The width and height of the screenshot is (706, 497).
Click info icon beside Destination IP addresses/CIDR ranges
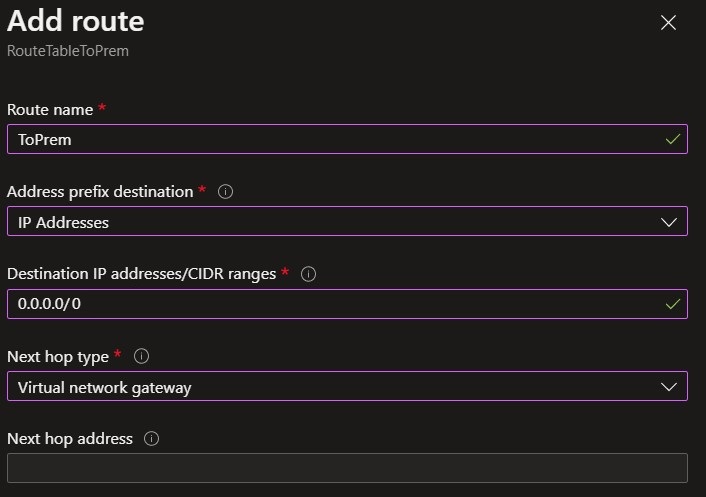(x=308, y=273)
